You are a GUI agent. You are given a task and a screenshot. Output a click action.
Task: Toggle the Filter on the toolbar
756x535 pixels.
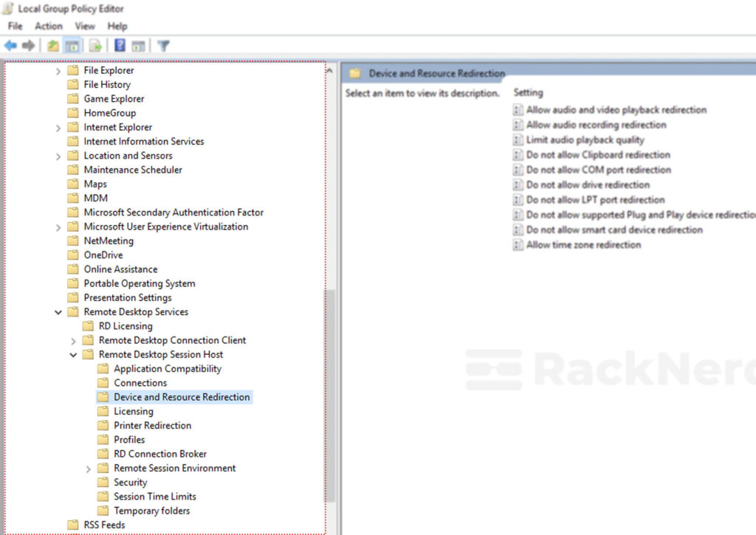pos(164,45)
